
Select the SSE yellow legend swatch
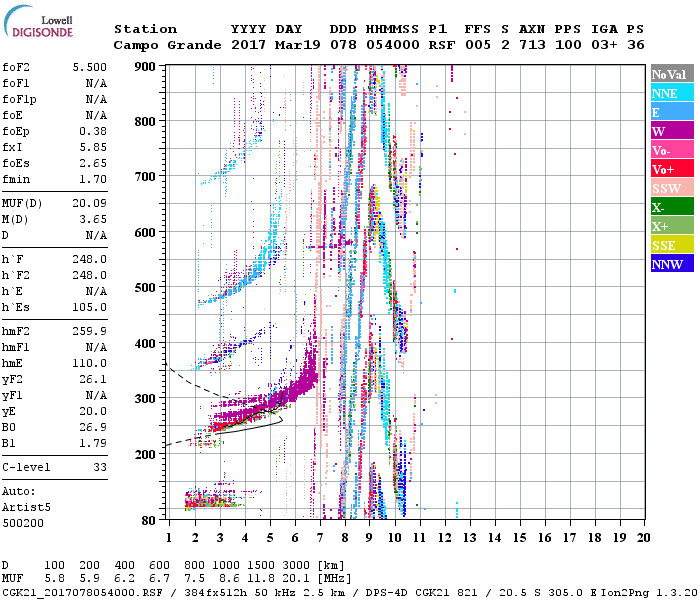[x=671, y=245]
